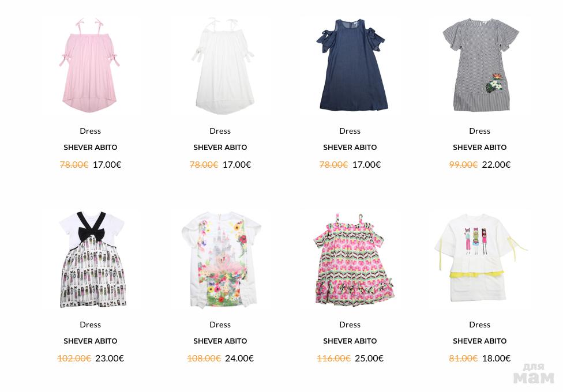This screenshot has height=392, width=563.
Task: Open the castle floral print dress image
Action: coord(221,259)
